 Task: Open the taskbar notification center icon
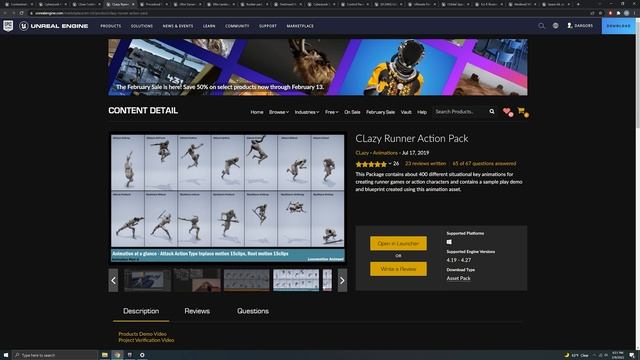pyautogui.click(x=632, y=355)
